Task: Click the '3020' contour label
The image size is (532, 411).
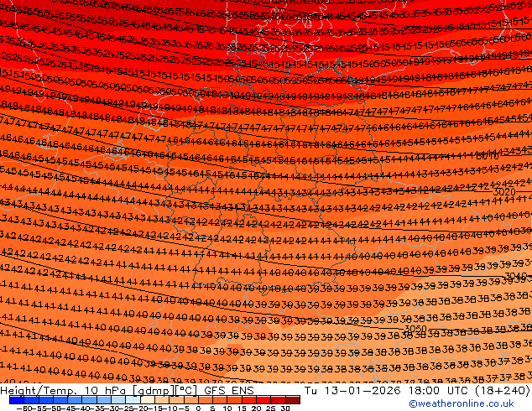Action: pos(503,192)
